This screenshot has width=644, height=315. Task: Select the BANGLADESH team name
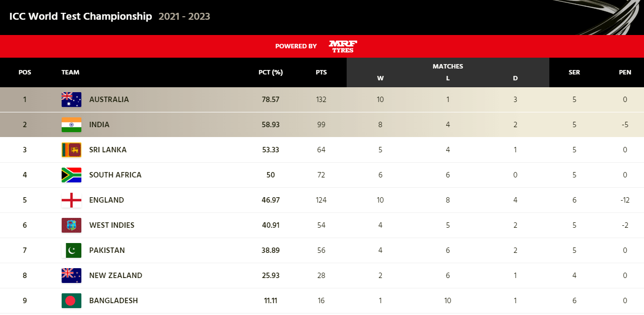coord(113,301)
